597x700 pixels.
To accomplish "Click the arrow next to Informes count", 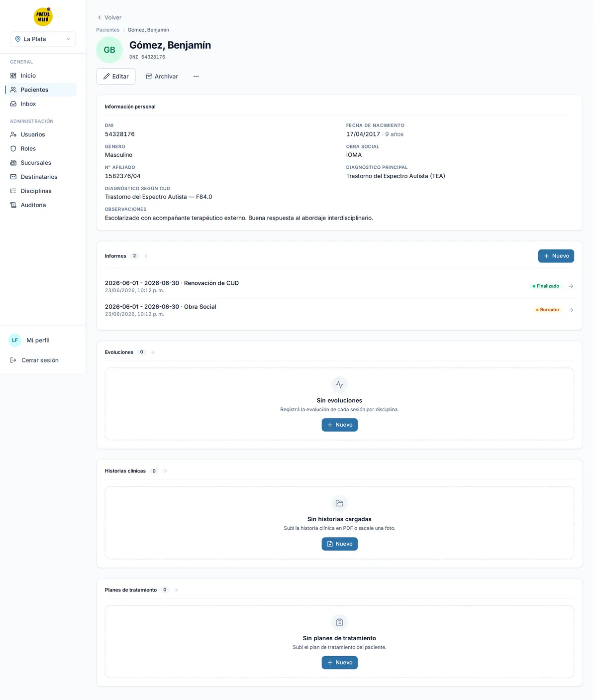I will click(x=146, y=256).
